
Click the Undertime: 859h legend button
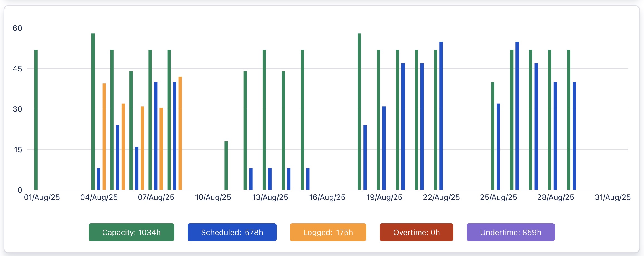point(510,232)
